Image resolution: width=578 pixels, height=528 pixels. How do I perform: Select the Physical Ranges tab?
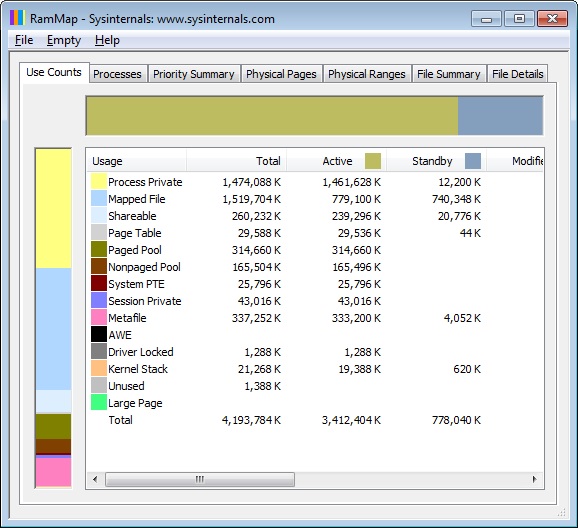pyautogui.click(x=367, y=74)
